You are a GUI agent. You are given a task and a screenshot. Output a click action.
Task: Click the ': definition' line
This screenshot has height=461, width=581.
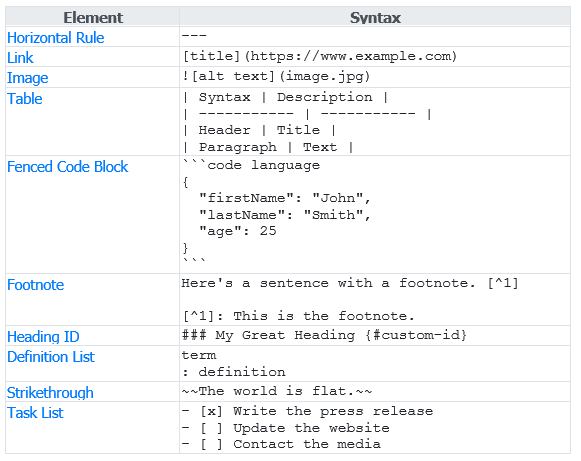[x=234, y=372]
